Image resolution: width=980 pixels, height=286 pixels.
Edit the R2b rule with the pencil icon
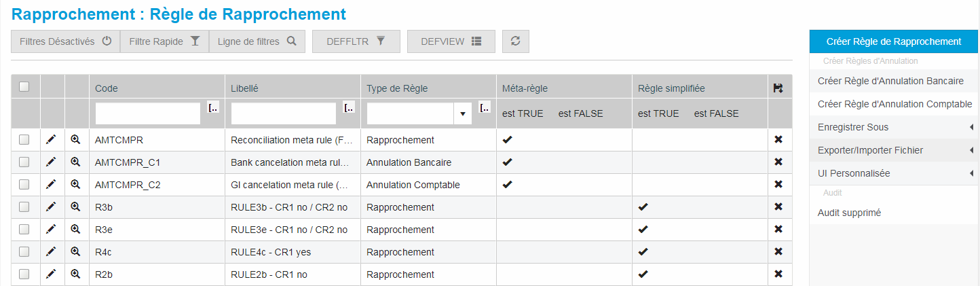51,274
